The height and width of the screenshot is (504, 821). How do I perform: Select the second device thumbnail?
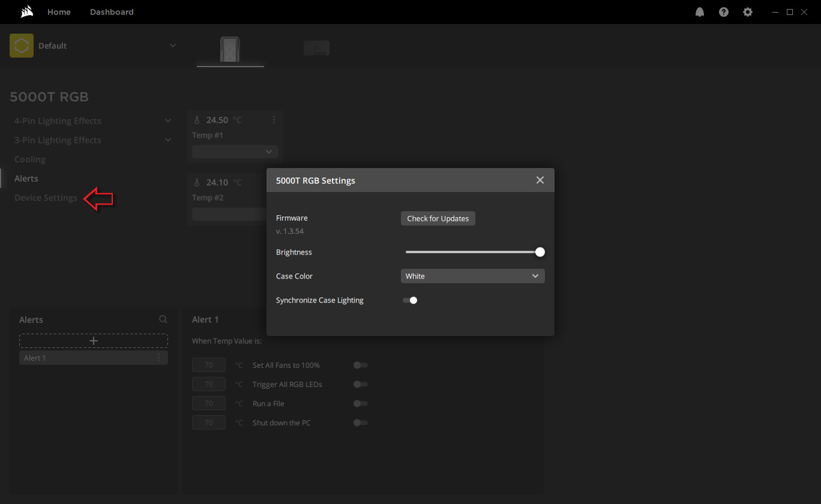click(x=317, y=48)
